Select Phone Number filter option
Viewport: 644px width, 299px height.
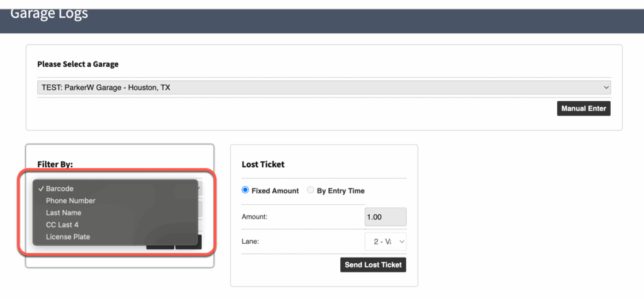[70, 200]
